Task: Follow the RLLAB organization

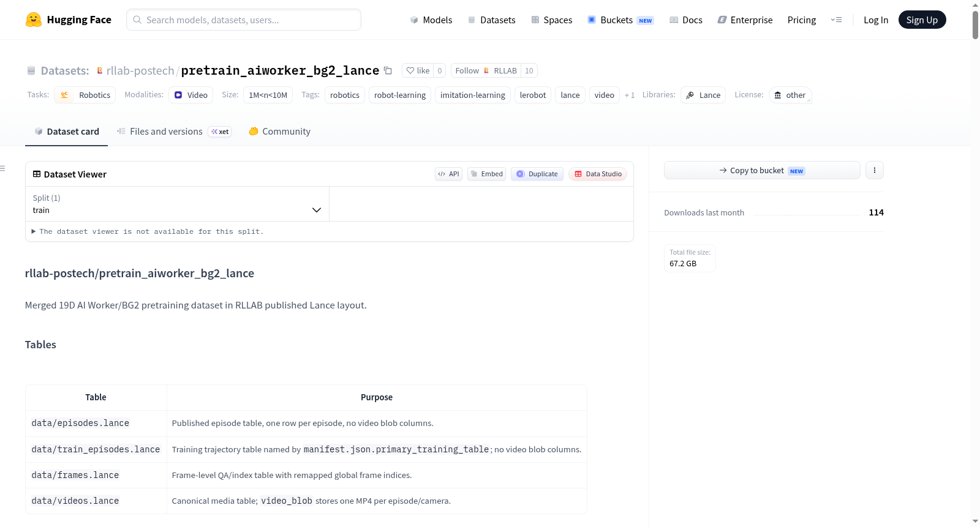Action: [x=486, y=70]
